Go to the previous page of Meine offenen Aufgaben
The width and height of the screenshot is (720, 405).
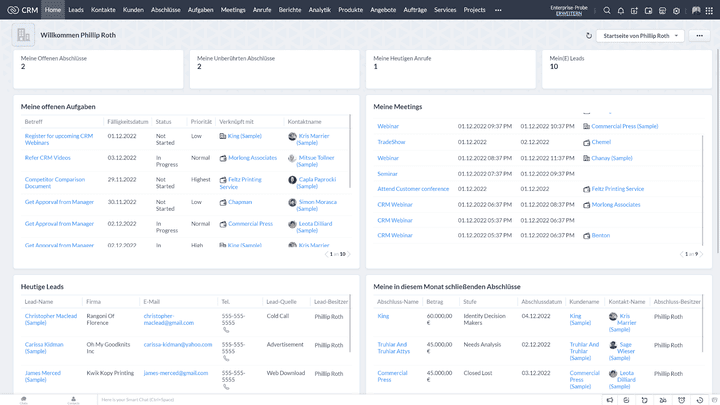pos(326,254)
